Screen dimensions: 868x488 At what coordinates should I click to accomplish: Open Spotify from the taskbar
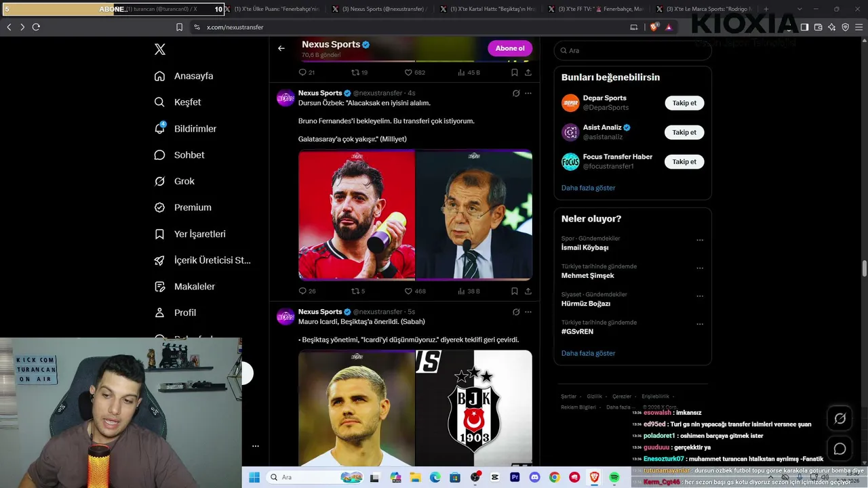(x=614, y=477)
